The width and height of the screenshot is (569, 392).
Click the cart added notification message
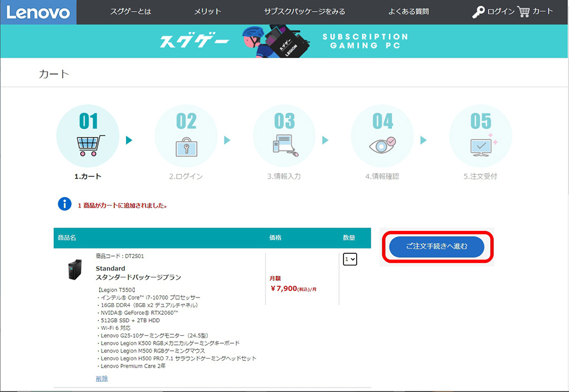pyautogui.click(x=122, y=205)
